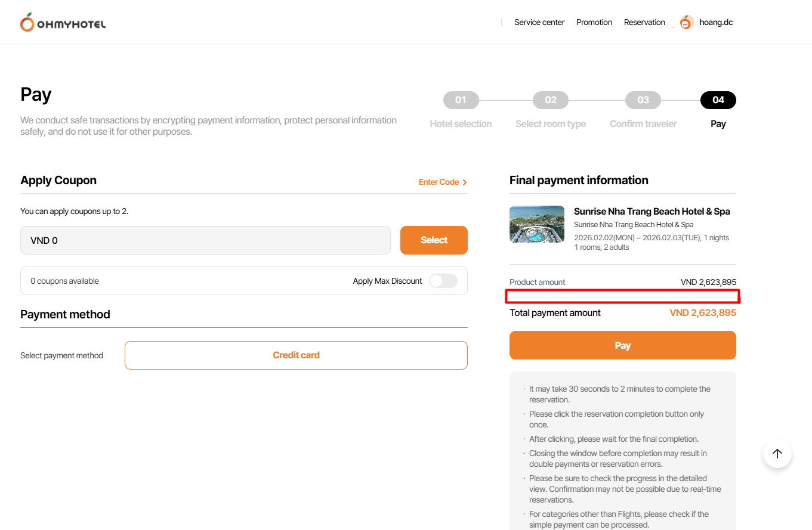The width and height of the screenshot is (812, 530).
Task: Click the Ohmyhotel logo
Action: click(63, 23)
